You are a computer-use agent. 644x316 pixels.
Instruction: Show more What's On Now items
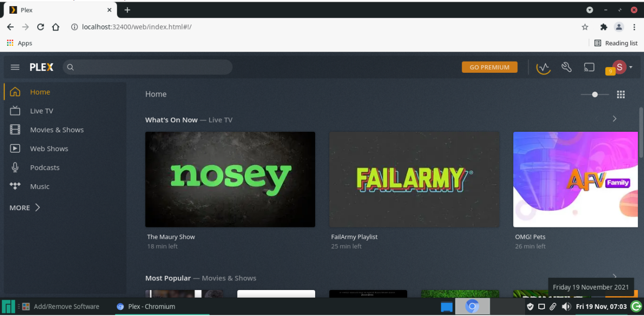pyautogui.click(x=615, y=119)
